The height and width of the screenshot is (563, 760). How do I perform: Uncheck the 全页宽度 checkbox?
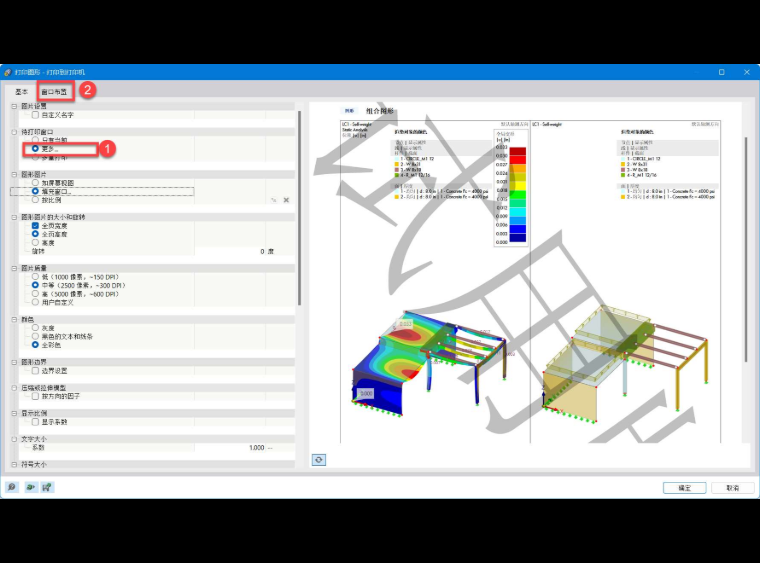35,226
